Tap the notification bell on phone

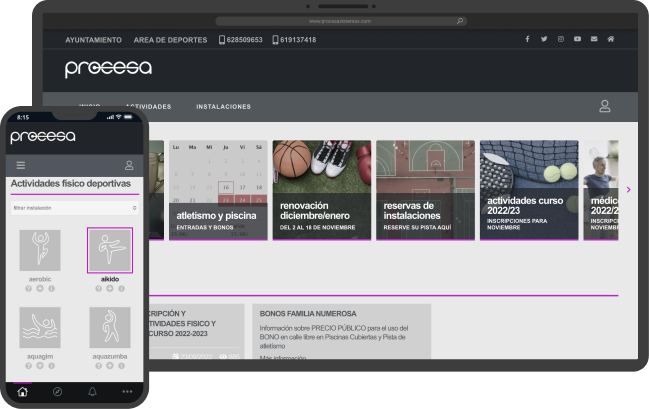click(x=92, y=392)
